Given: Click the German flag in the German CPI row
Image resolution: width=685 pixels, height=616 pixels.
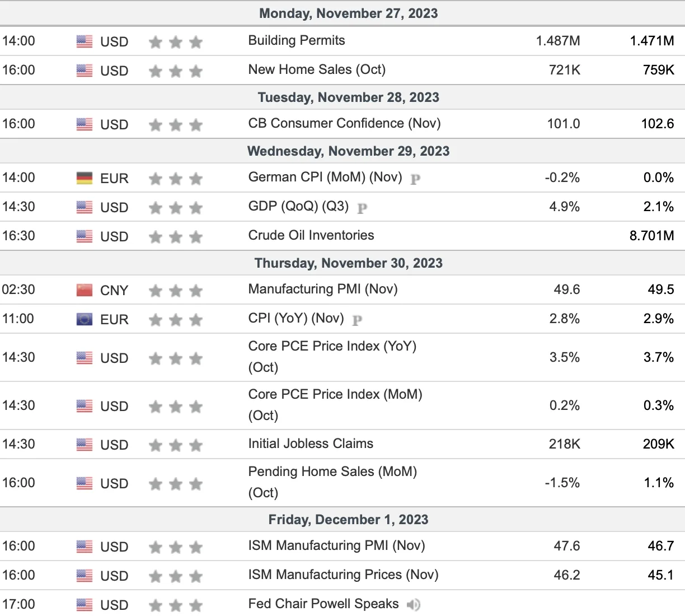Looking at the screenshot, I should [85, 178].
